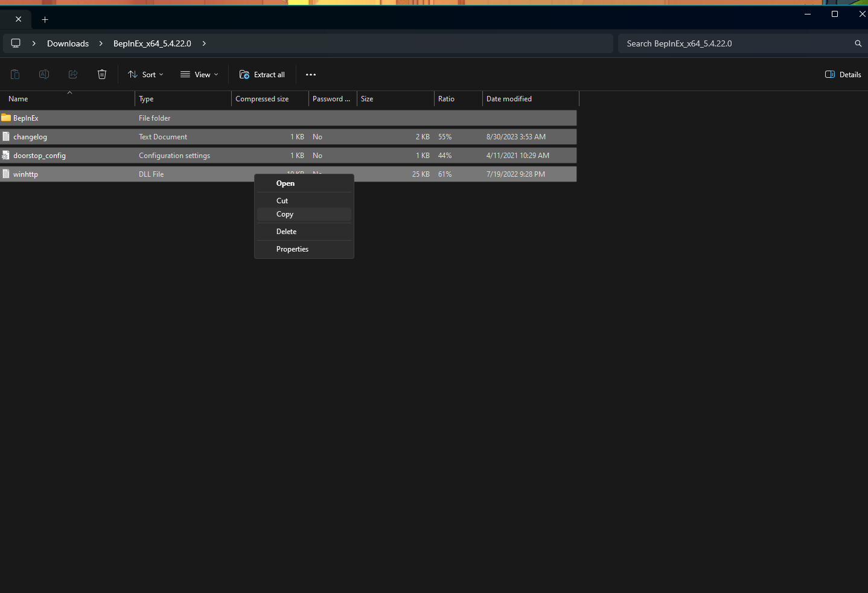868x593 pixels.
Task: Sort by the Password column header
Action: point(333,99)
